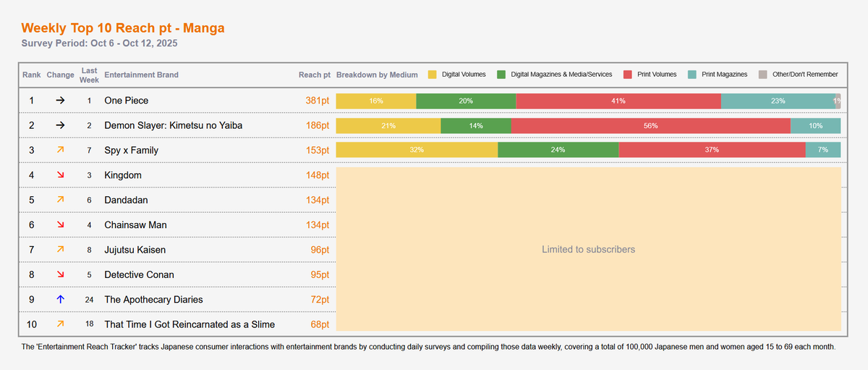868x370 pixels.
Task: Click the Entertainment Brand column header
Action: (141, 75)
